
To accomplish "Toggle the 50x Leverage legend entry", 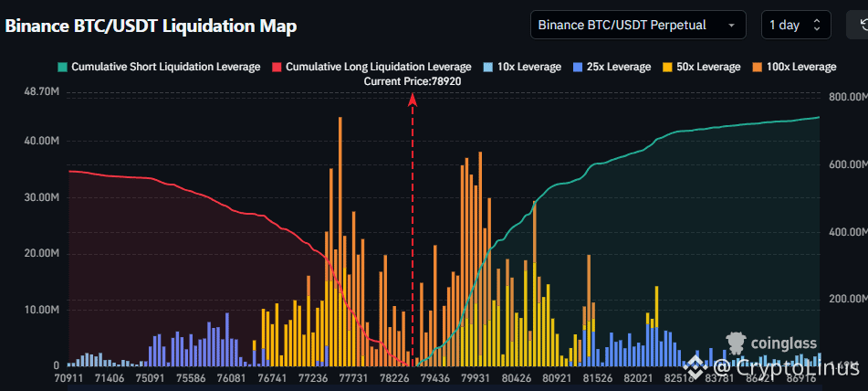I will 701,67.
